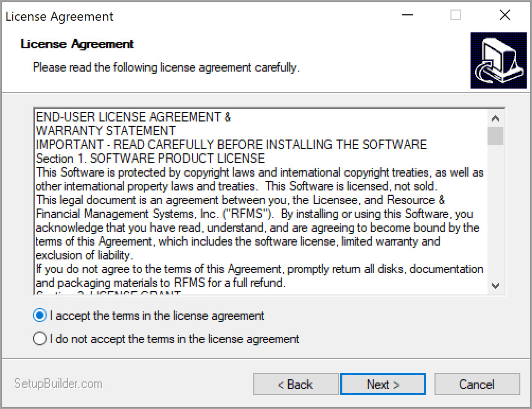Minimize the License Agreement window

coord(406,15)
